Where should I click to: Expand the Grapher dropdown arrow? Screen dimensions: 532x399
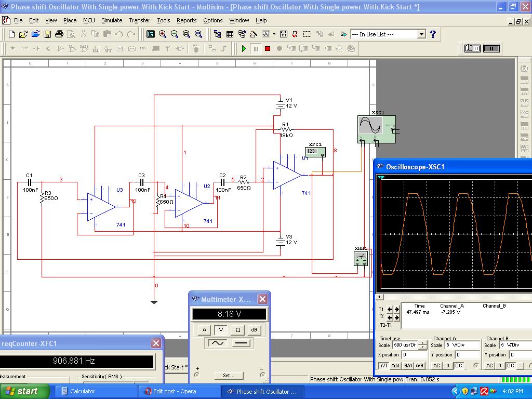pos(274,34)
